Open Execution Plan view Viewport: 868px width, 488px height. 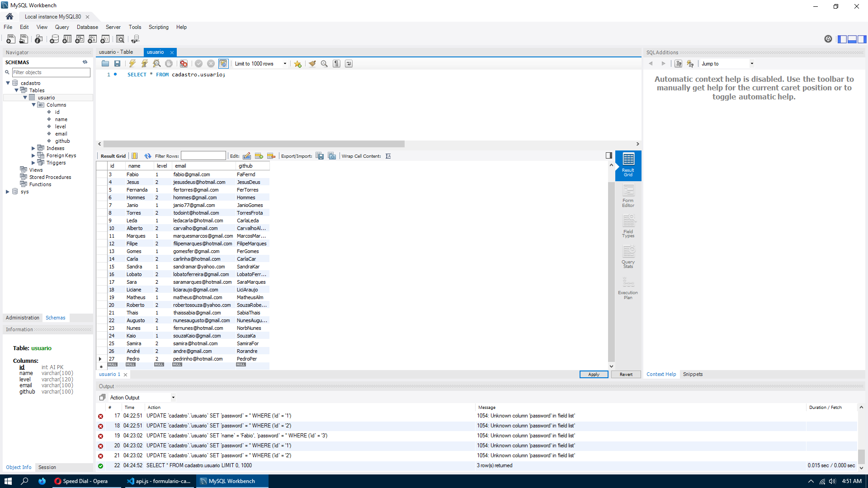[628, 288]
